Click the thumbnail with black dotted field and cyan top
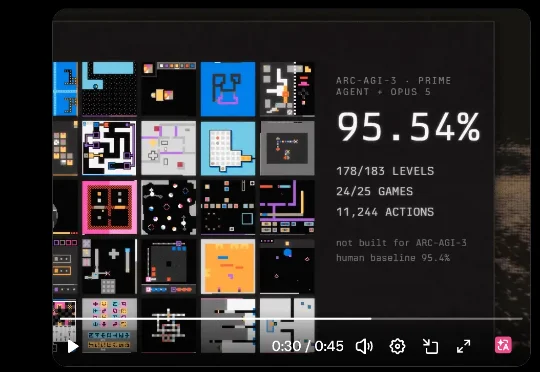540x372 pixels. pyautogui.click(x=109, y=89)
